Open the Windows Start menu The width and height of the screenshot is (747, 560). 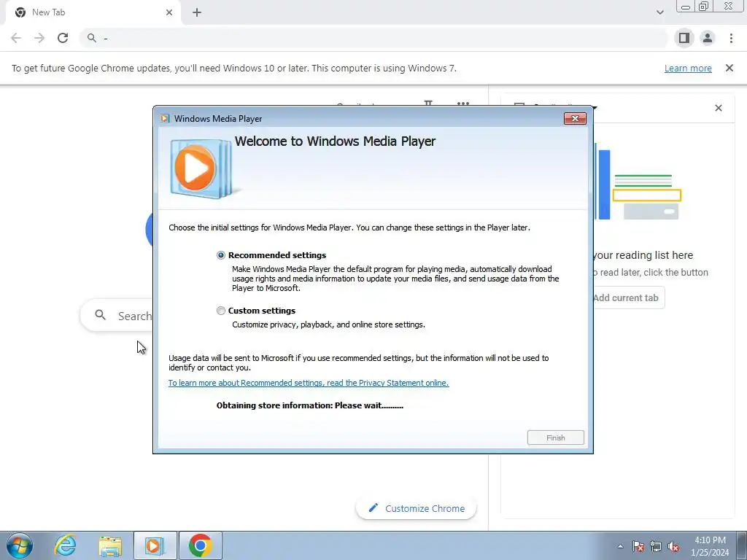(x=20, y=545)
